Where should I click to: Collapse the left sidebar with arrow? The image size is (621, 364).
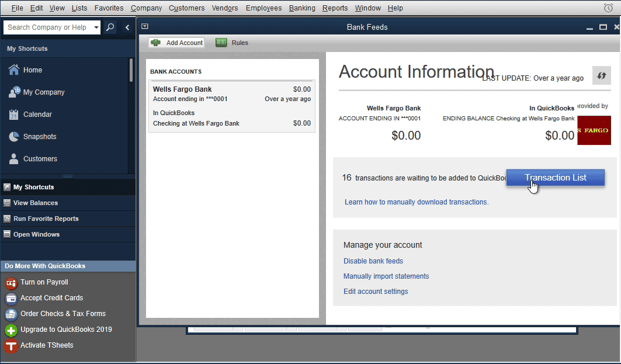tap(127, 27)
